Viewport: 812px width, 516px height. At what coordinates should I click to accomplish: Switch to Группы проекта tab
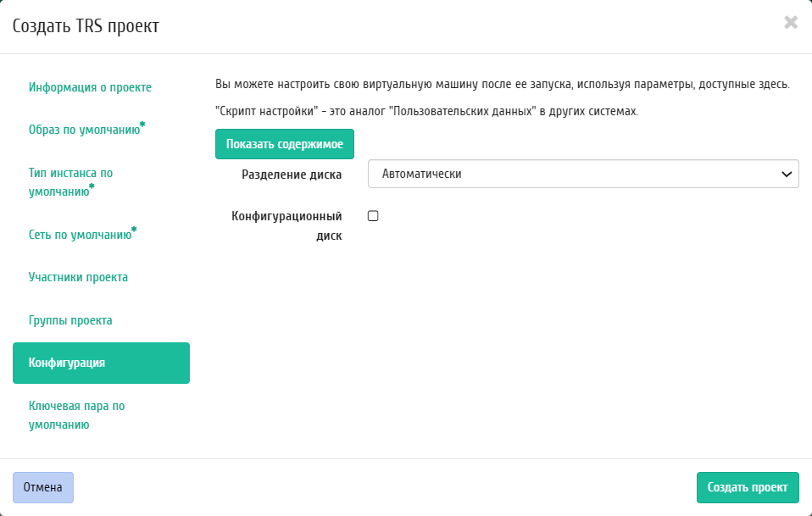tap(70, 320)
